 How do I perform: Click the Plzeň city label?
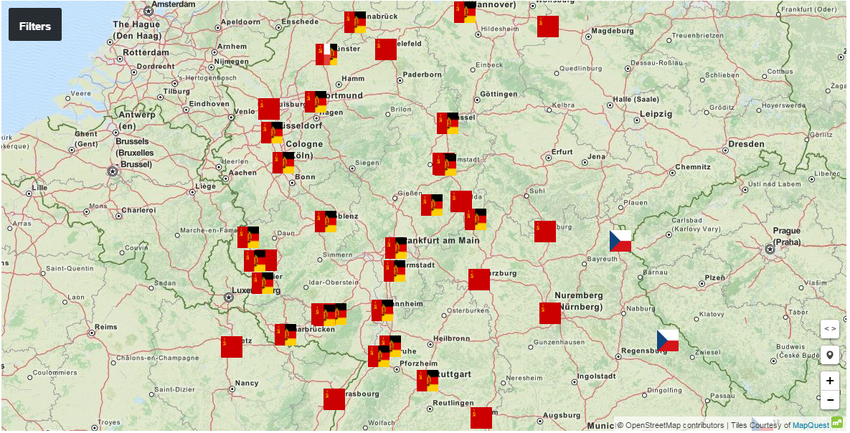(x=714, y=277)
